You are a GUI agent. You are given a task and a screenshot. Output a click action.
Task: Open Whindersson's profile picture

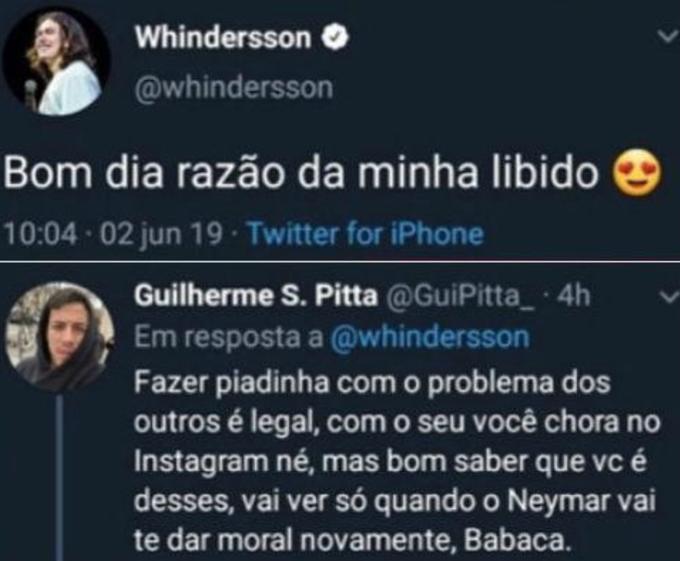(x=56, y=62)
